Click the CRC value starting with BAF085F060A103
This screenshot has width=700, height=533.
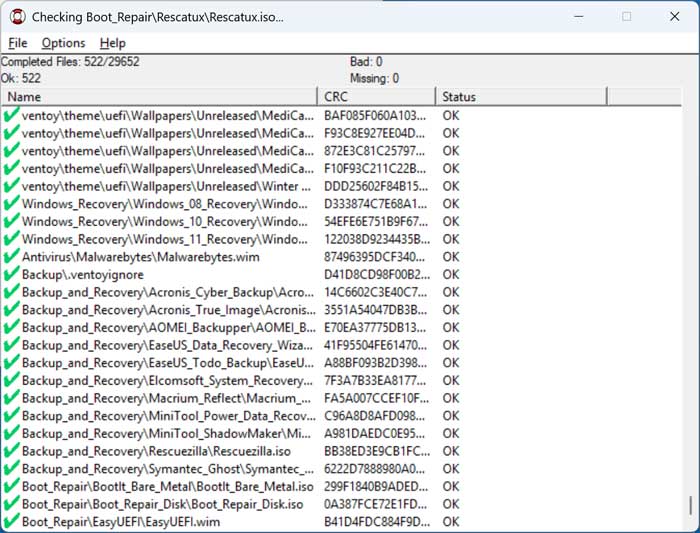tap(375, 116)
